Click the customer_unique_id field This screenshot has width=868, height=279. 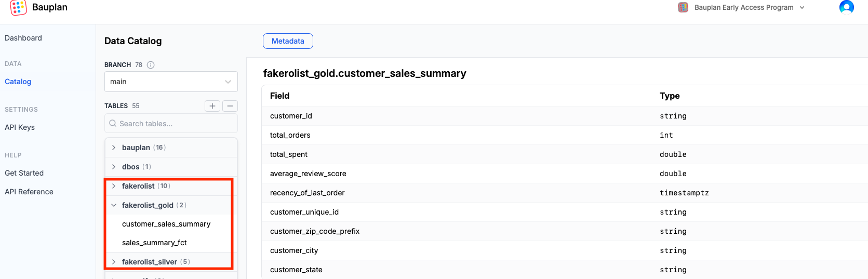tap(304, 212)
